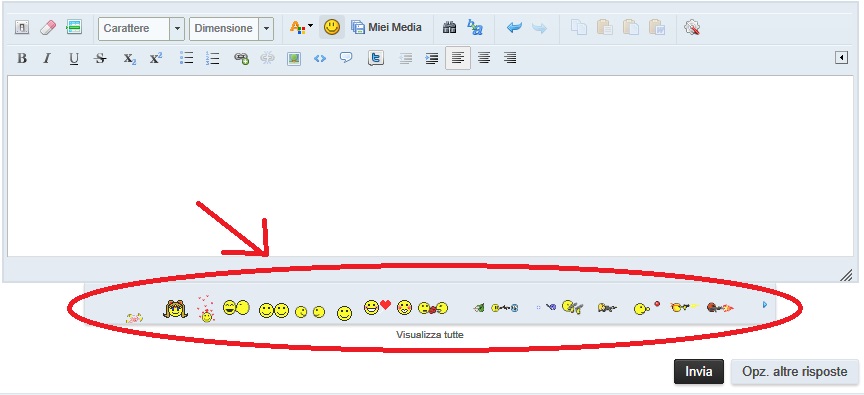Click the undo arrow icon

[514, 28]
